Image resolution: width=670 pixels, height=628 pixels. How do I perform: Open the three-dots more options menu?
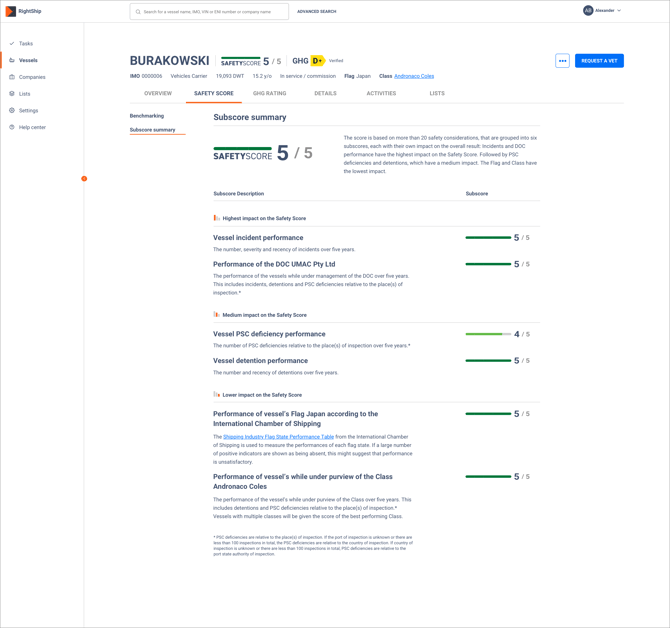[562, 61]
